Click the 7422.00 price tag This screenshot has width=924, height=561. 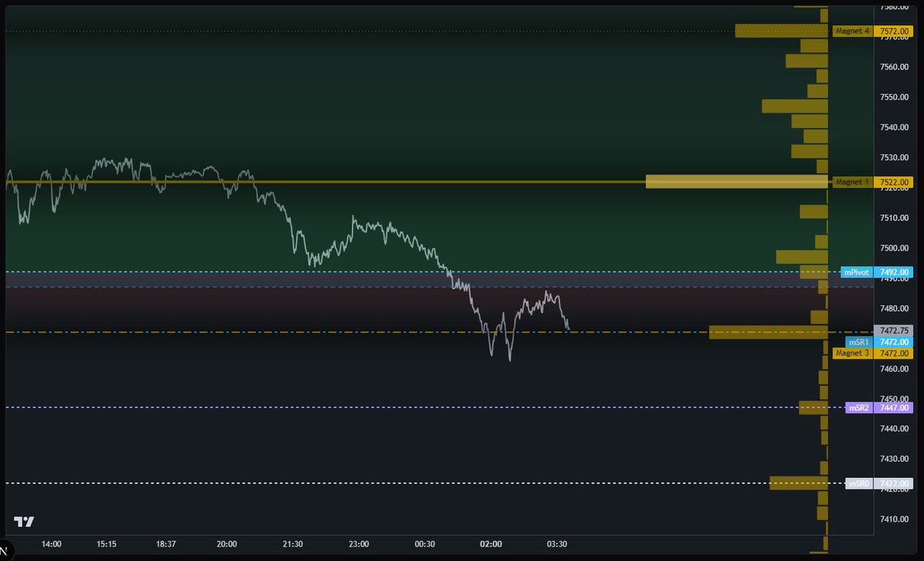pyautogui.click(x=894, y=484)
